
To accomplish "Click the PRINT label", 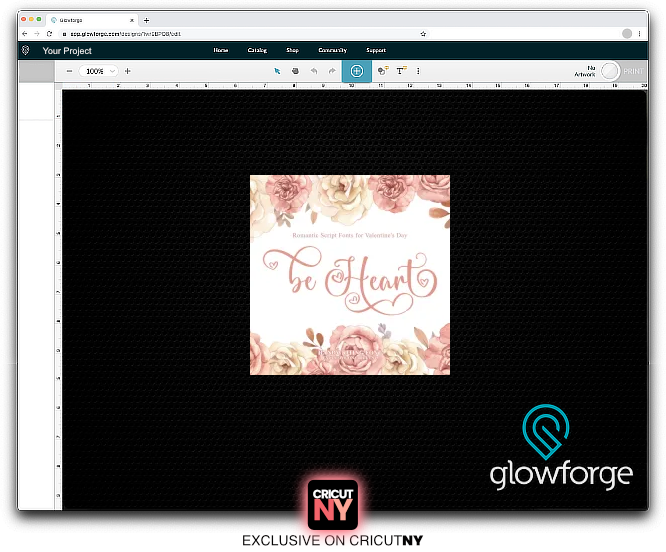I will coord(633,71).
